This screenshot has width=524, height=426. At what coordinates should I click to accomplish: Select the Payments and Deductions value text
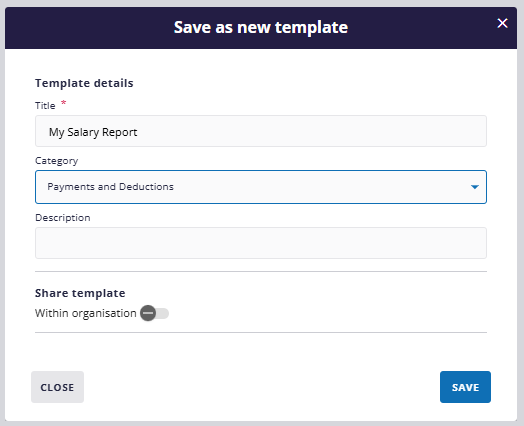point(110,186)
